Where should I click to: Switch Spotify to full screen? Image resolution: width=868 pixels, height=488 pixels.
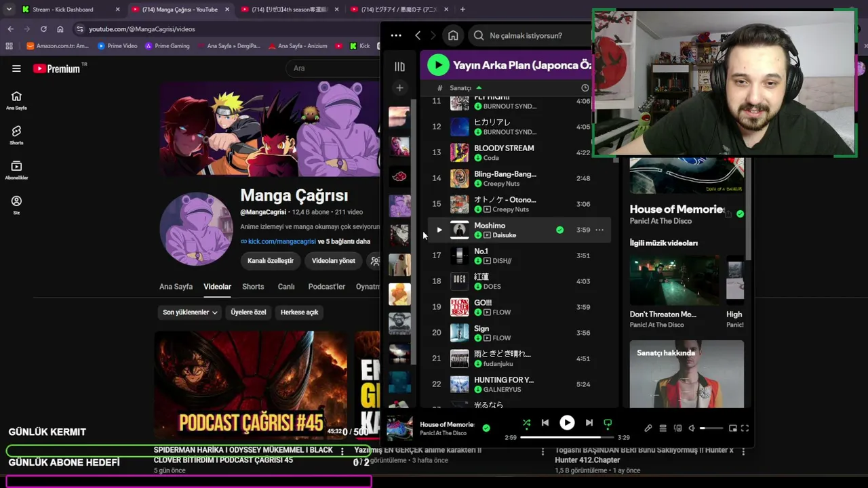click(x=745, y=428)
